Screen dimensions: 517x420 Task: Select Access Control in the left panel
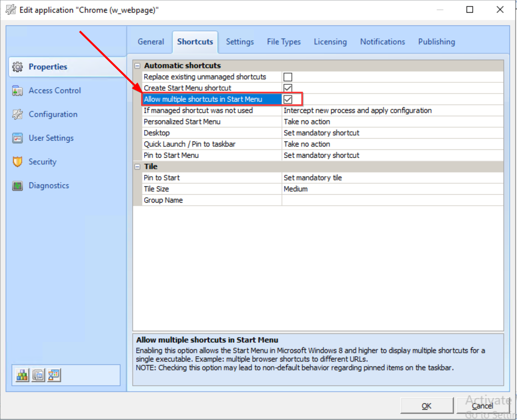click(55, 90)
